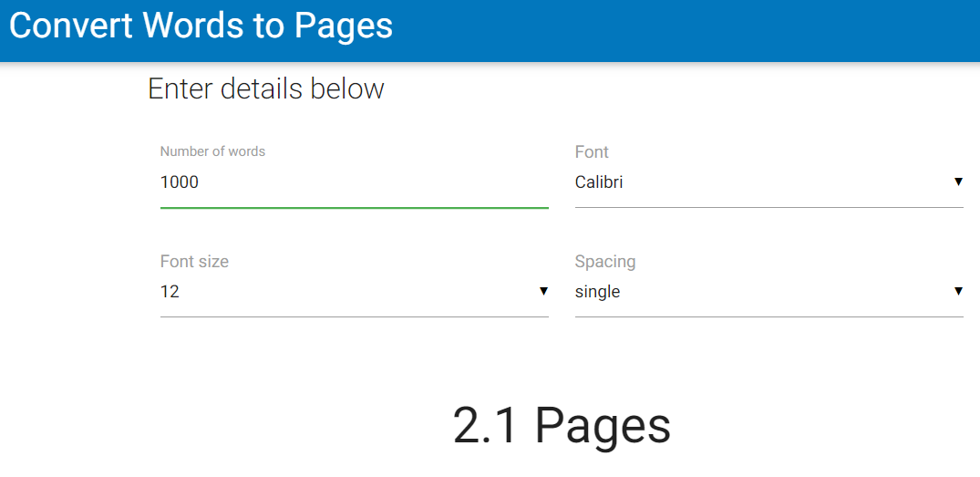
Task: Click the 'Font' field label
Action: [x=592, y=152]
